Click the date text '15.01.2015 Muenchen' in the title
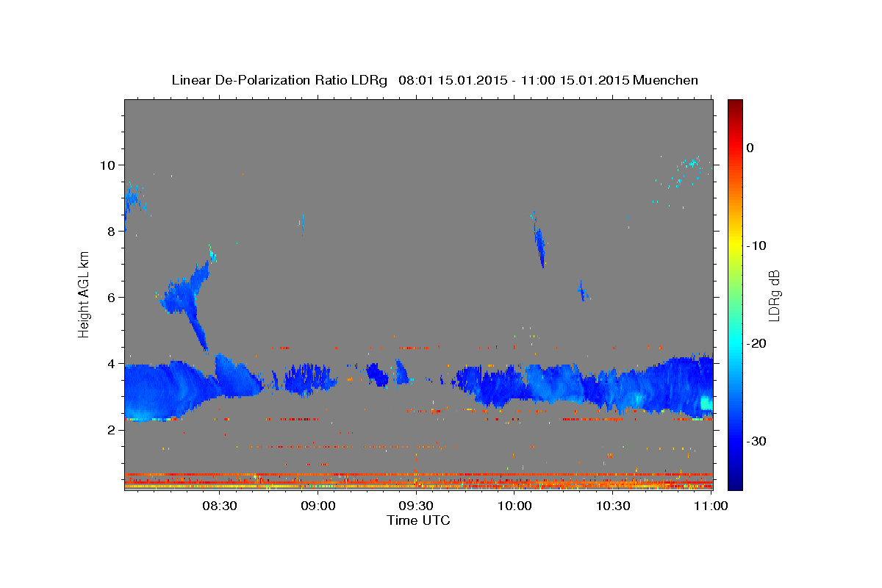This screenshot has height=588, width=882. [x=629, y=80]
